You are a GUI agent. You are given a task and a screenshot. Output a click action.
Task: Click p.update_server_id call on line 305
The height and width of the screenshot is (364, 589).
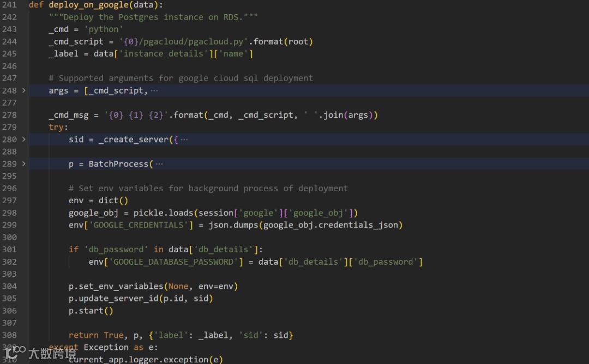click(141, 298)
